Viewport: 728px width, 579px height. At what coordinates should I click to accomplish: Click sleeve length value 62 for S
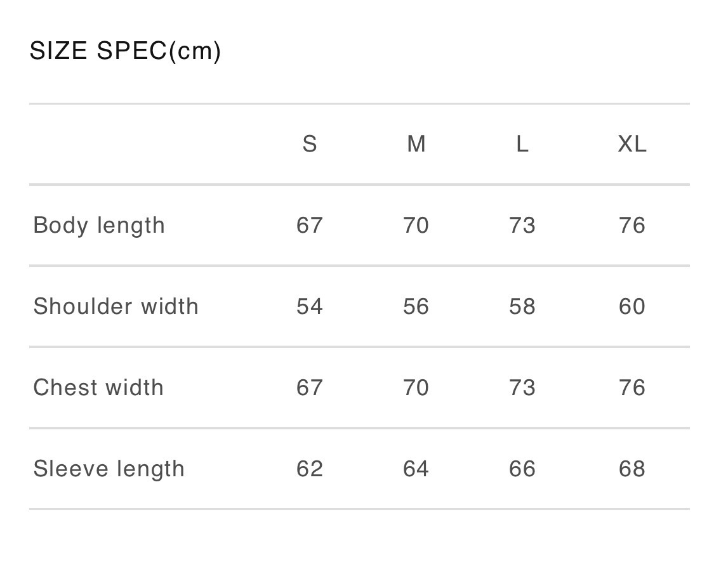(310, 469)
